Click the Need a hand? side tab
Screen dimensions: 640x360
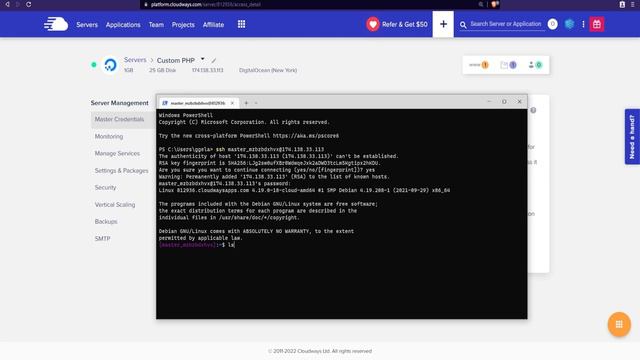[632, 137]
